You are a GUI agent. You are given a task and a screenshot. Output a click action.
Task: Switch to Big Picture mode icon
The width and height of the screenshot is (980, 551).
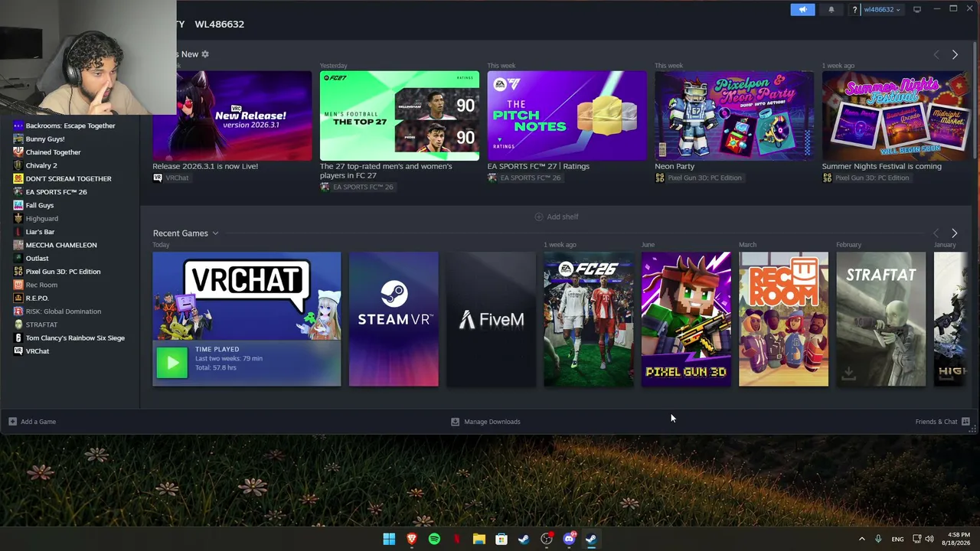917,9
